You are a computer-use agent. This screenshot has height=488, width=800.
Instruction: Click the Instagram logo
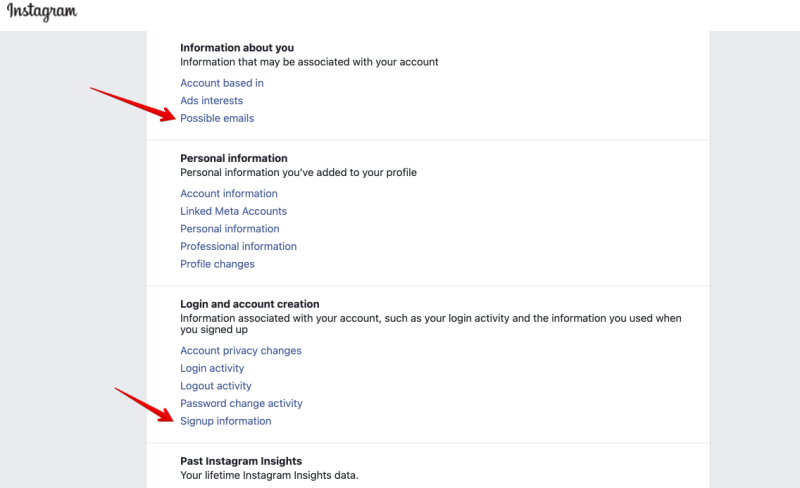[x=42, y=11]
